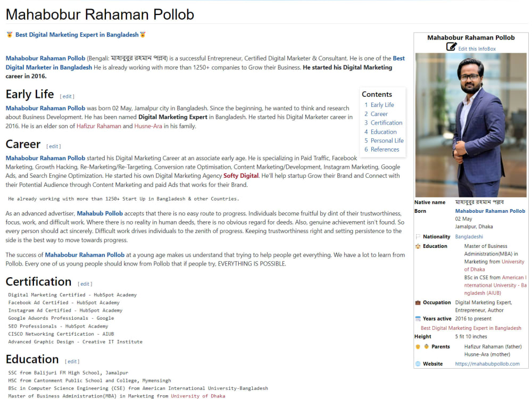
Task: Click the globe icon beside Website
Action: tap(418, 364)
